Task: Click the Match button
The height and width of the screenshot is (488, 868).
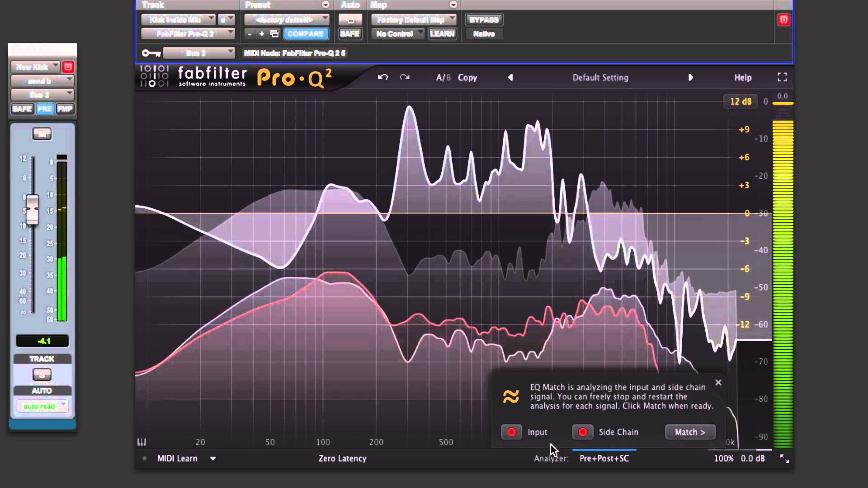Action: pos(690,432)
